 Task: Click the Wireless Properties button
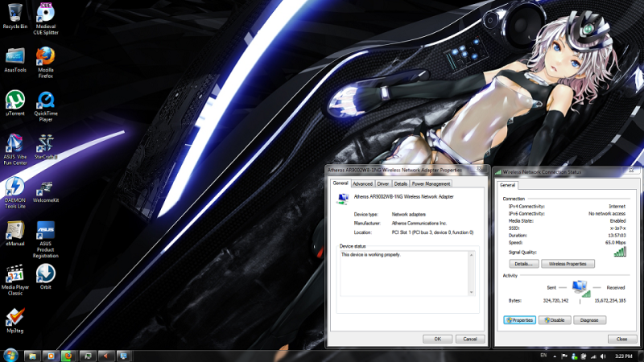coord(568,264)
